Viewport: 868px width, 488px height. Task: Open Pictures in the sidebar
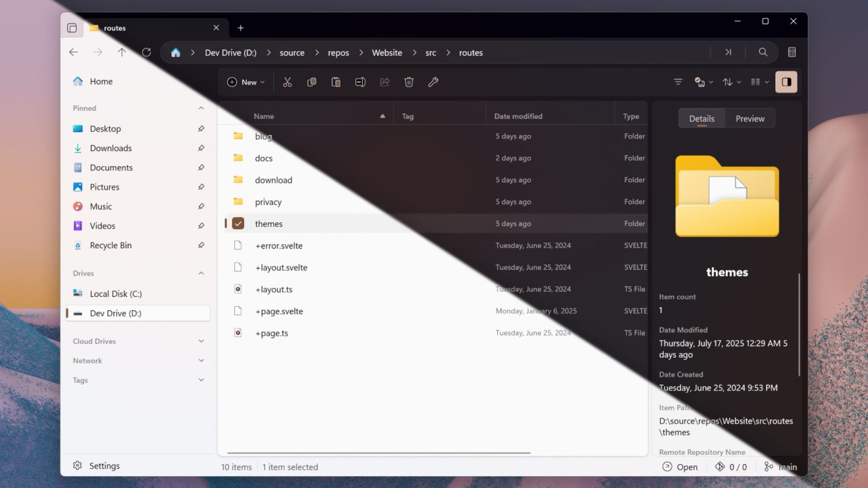coord(138,187)
